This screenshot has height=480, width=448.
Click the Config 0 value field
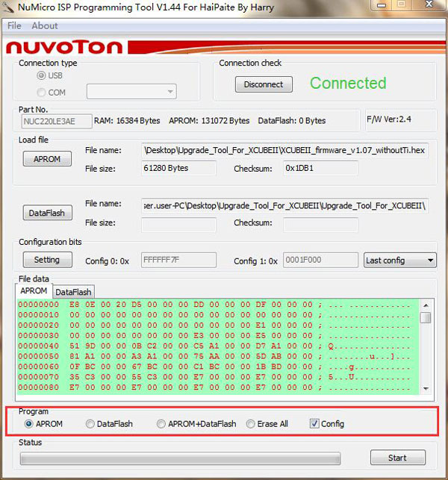coord(178,260)
